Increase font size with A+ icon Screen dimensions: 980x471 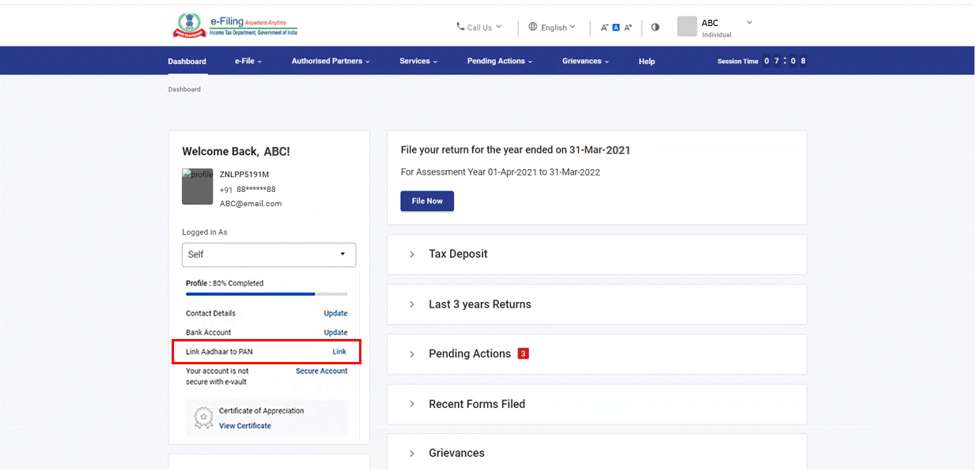point(628,28)
